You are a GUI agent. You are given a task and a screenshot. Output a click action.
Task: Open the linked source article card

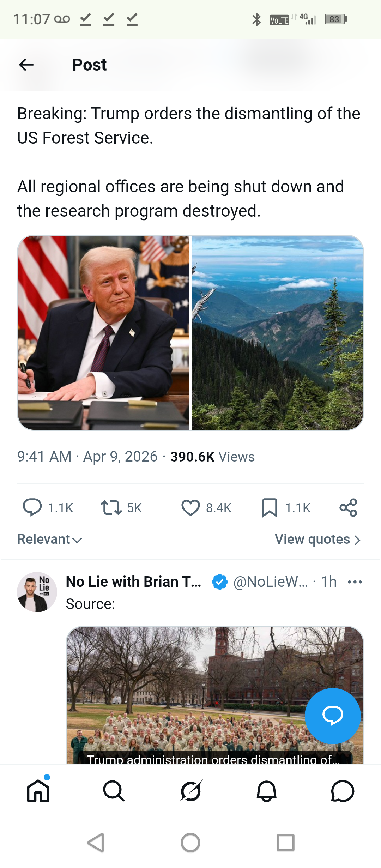pyautogui.click(x=215, y=695)
